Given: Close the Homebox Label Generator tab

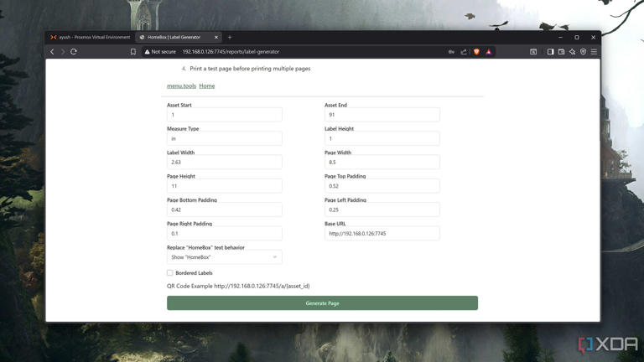Looking at the screenshot, I should point(216,38).
